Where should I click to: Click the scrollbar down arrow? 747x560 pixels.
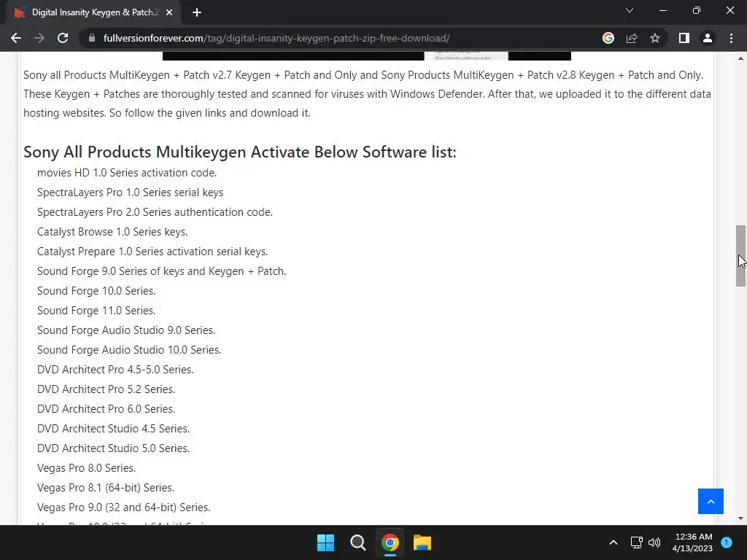point(740,518)
